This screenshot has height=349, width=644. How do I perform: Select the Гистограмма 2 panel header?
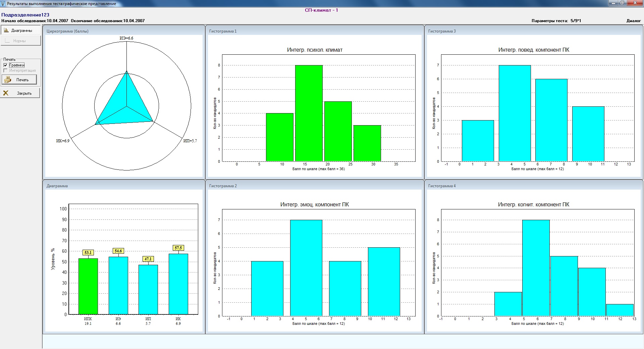223,186
